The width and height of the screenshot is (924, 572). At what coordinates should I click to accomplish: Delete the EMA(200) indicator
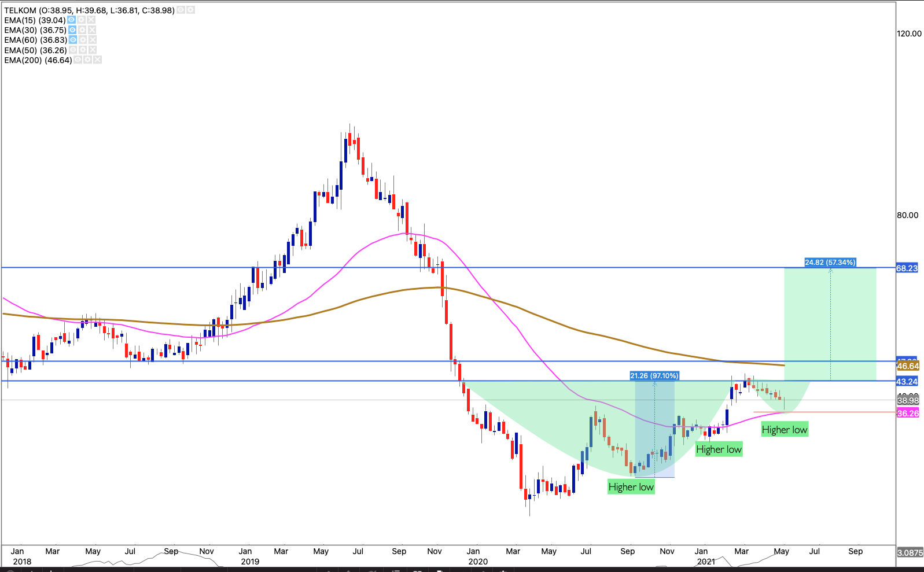click(97, 60)
